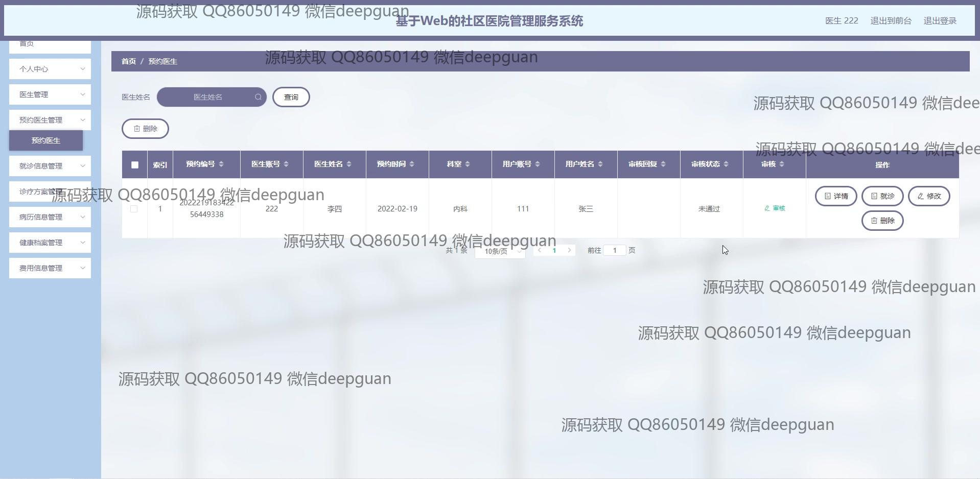This screenshot has height=479, width=980.
Task: Expand 个人中心 sidebar menu
Action: click(50, 69)
